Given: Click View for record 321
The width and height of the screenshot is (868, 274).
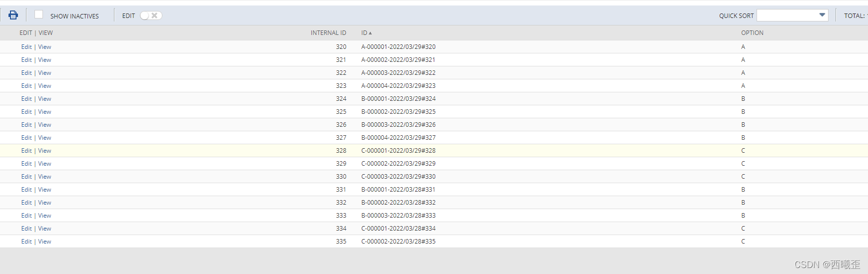Looking at the screenshot, I should 44,60.
